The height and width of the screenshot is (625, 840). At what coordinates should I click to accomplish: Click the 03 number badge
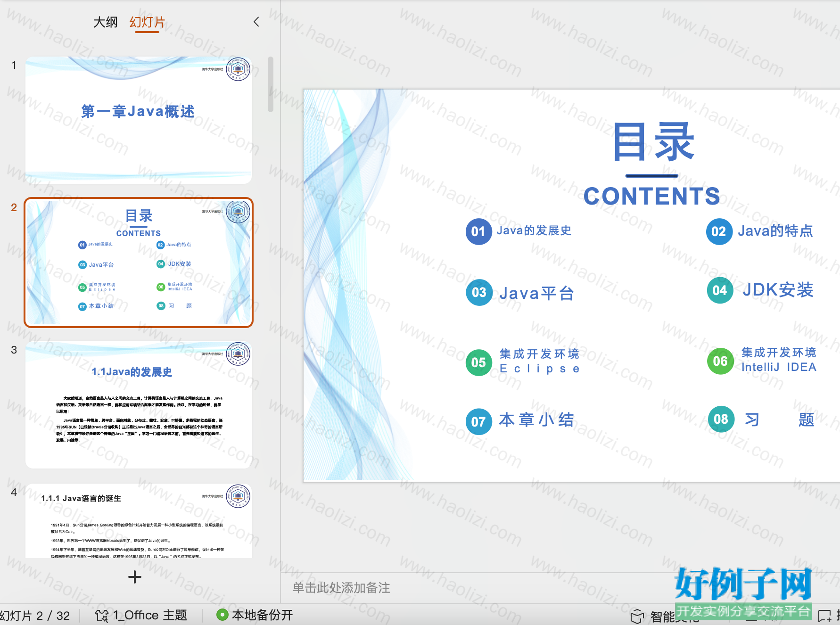(x=479, y=292)
